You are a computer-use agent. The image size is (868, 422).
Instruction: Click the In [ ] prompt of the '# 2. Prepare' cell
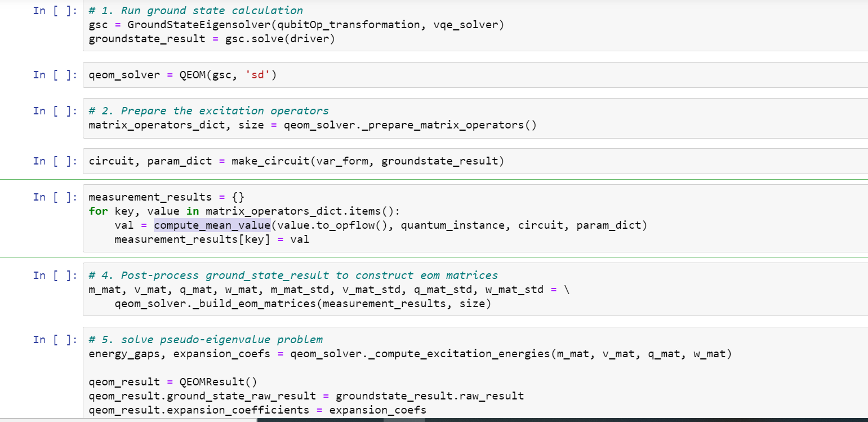click(x=54, y=111)
